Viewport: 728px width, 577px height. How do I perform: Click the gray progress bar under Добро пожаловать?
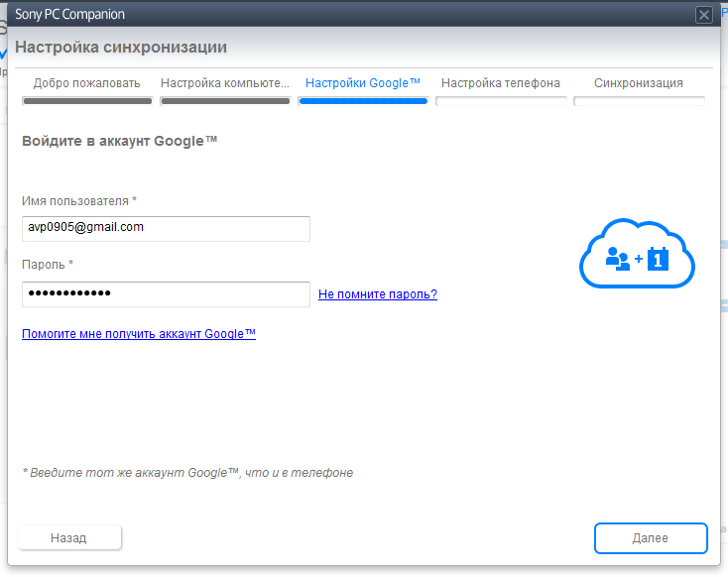87,100
